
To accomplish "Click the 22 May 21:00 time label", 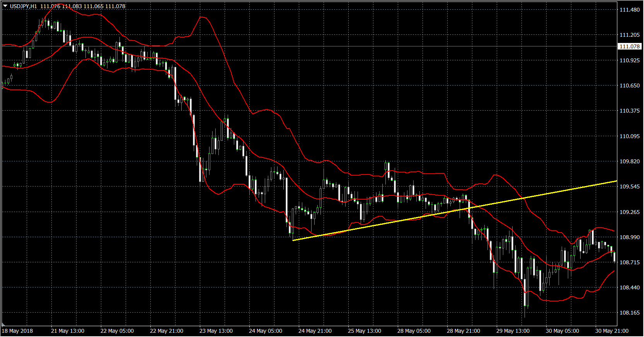I will point(166,331).
